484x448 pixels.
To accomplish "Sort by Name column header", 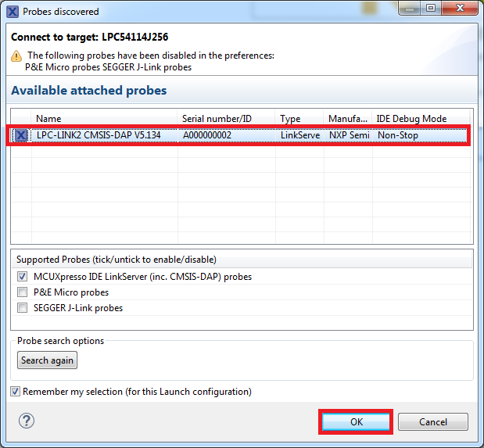I will pos(106,119).
